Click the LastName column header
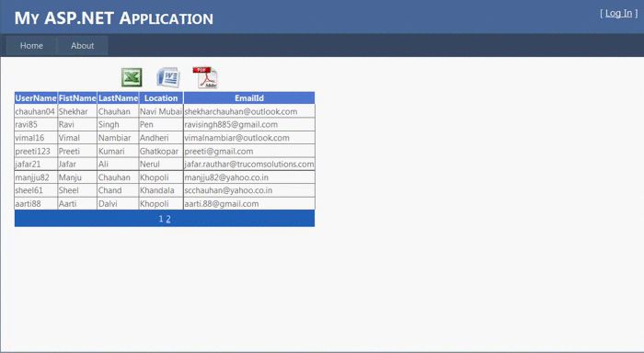This screenshot has height=353, width=644. pyautogui.click(x=118, y=98)
